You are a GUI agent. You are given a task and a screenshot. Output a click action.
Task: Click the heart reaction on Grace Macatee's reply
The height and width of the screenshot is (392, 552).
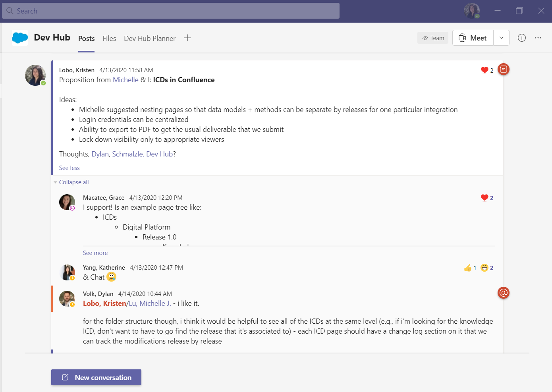click(x=484, y=198)
